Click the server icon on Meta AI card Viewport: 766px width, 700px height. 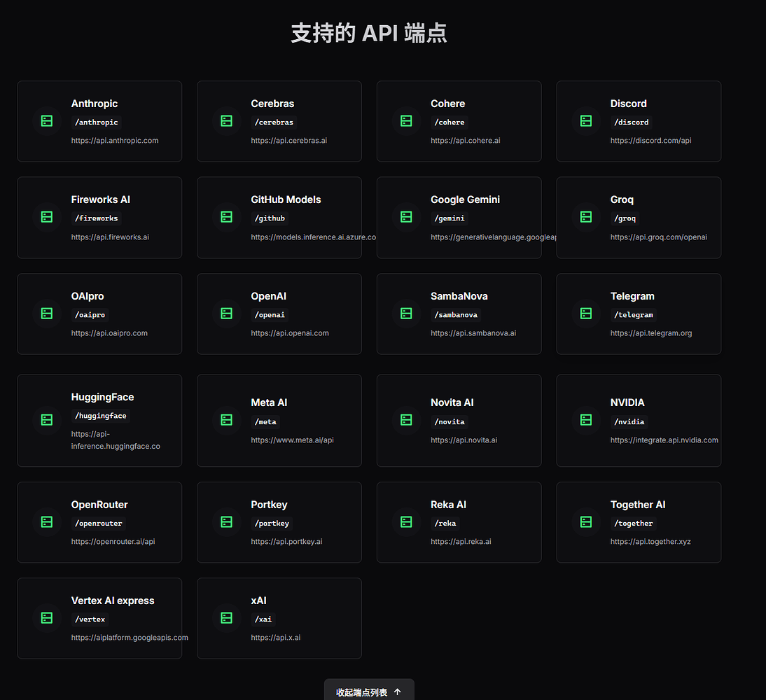[227, 420]
